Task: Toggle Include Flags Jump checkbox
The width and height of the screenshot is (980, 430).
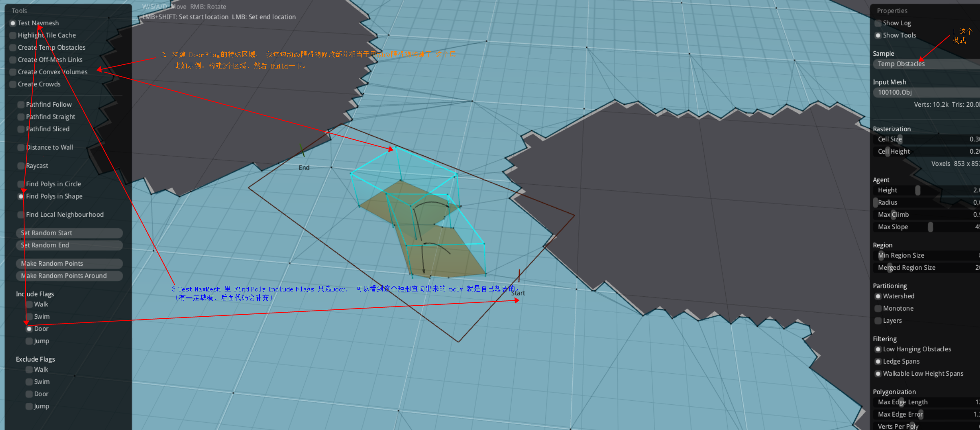Action: pos(29,341)
